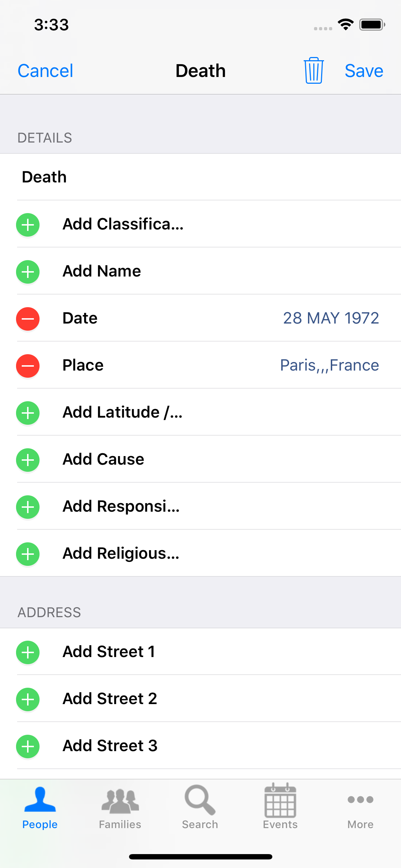
Task: Tap green plus icon beside Add Religious
Action: tap(28, 554)
